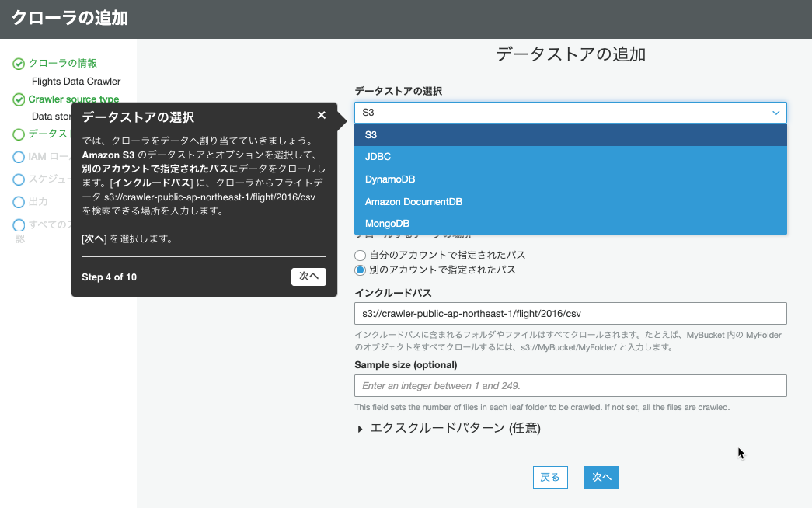Screen dimensions: 812x508
Task: Click the green check icon beside Crawler source type
Action: [x=19, y=99]
